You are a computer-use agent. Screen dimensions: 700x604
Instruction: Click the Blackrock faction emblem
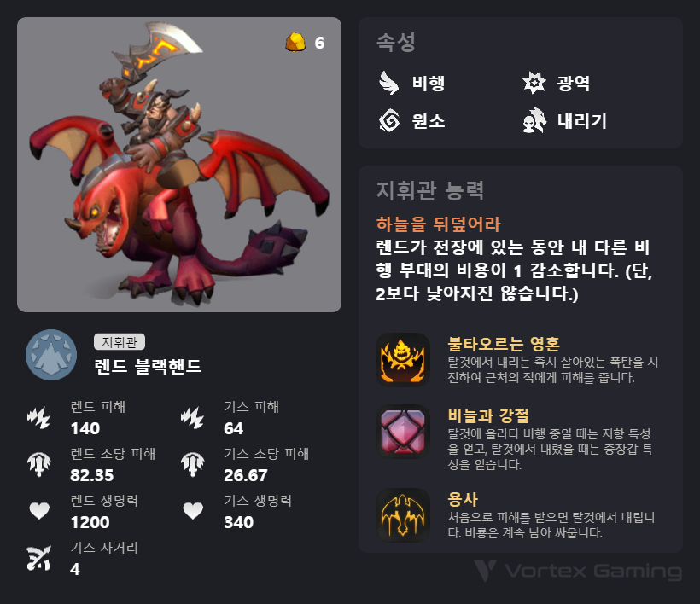(x=51, y=355)
